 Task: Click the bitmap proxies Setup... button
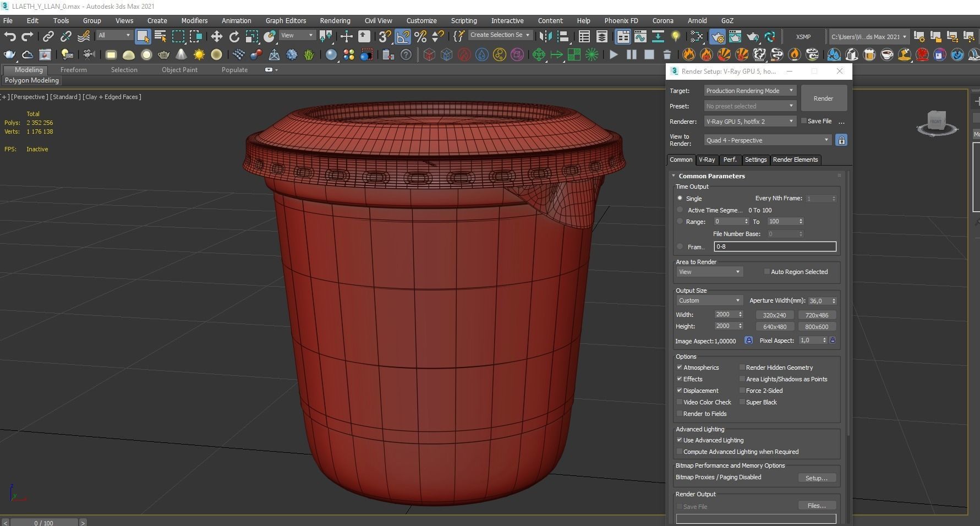817,478
